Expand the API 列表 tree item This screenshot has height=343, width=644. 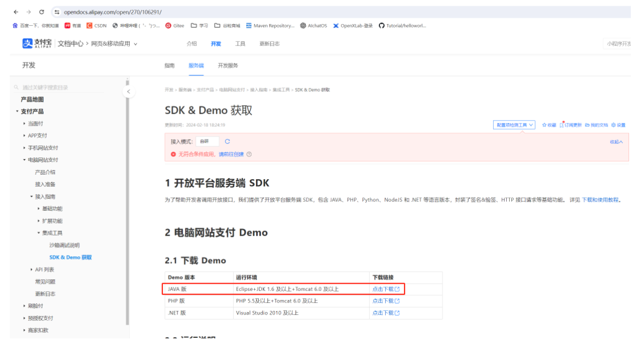pos(31,269)
